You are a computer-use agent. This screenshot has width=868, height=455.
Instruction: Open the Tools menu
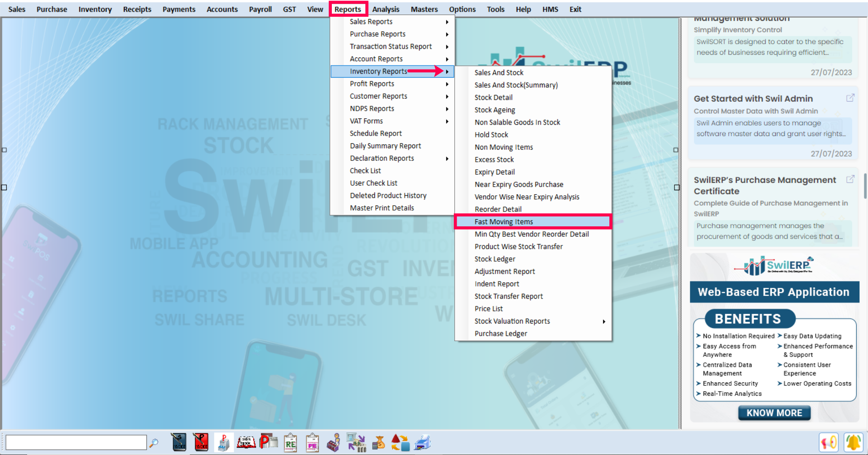(x=495, y=9)
